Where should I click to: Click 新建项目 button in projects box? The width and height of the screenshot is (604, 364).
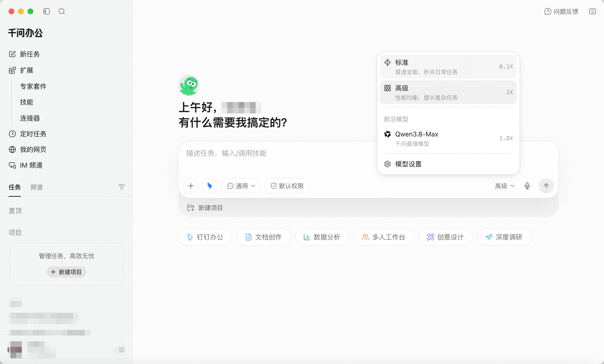[x=66, y=272]
